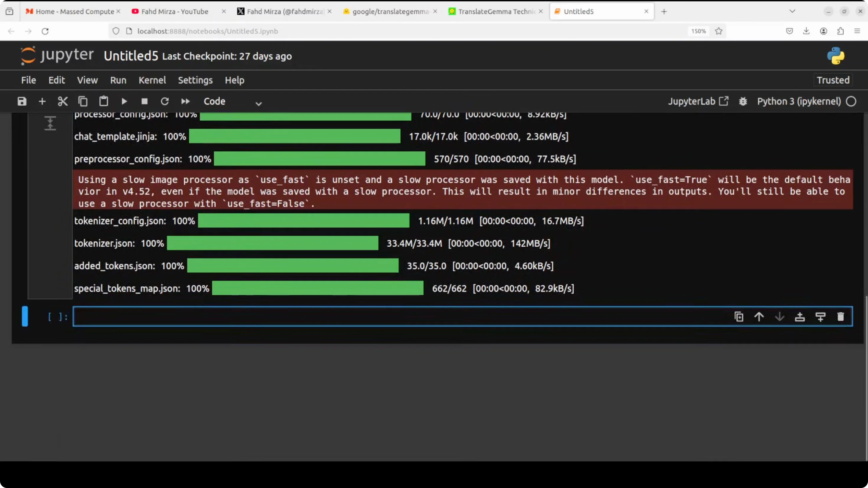Enable the debugger bug icon
868x488 pixels.
tap(743, 101)
